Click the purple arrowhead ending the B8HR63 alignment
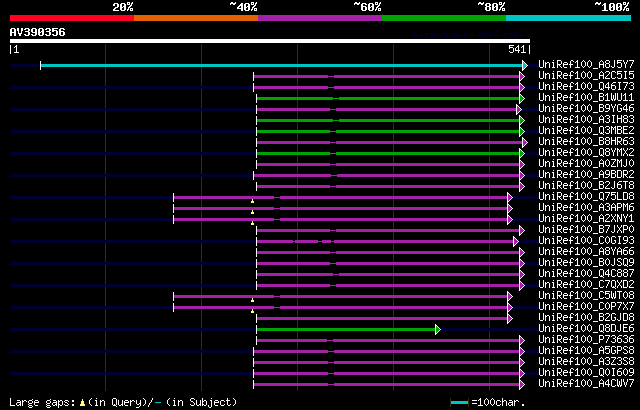The image size is (640, 410). tap(525, 142)
